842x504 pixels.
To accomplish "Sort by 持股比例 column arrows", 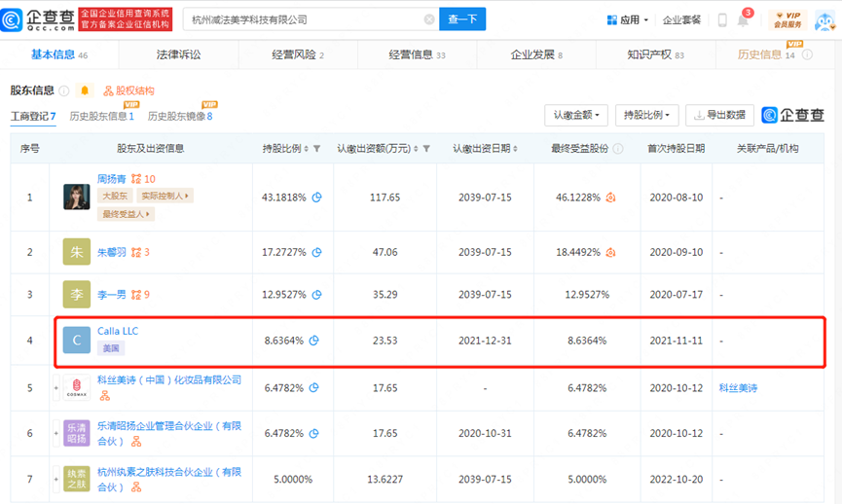I will pyautogui.click(x=306, y=149).
